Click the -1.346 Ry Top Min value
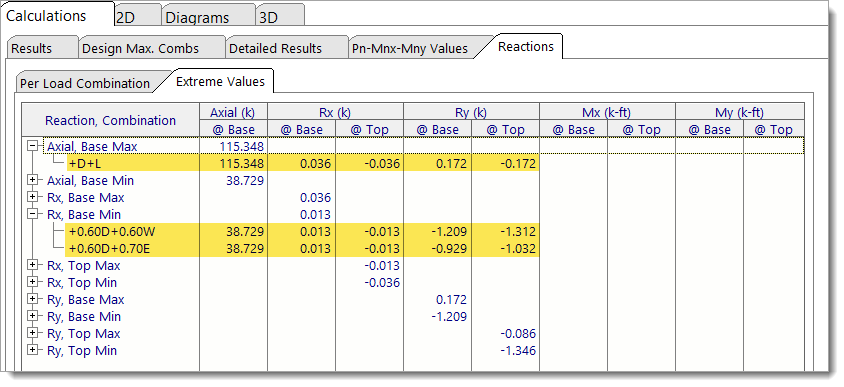844x387 pixels. click(x=517, y=351)
